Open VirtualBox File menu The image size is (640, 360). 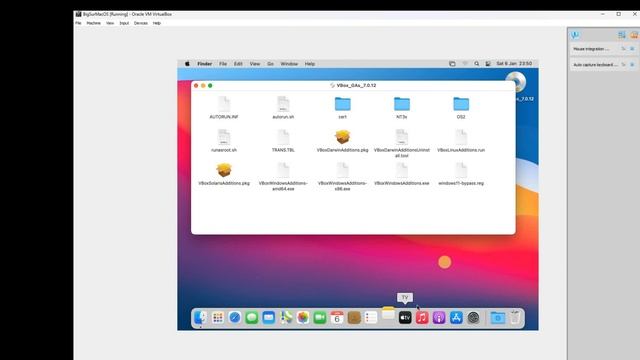(x=78, y=23)
